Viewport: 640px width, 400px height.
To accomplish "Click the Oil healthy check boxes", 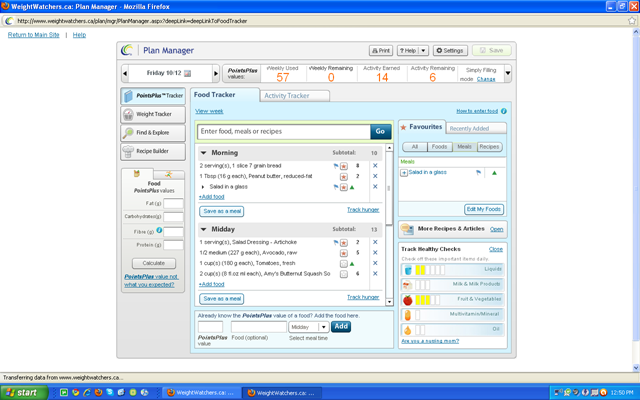I will pos(420,330).
